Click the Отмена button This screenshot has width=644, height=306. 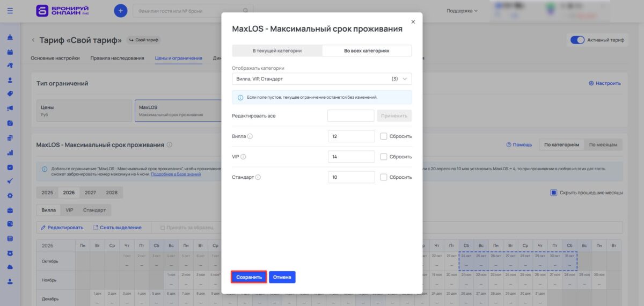click(282, 277)
